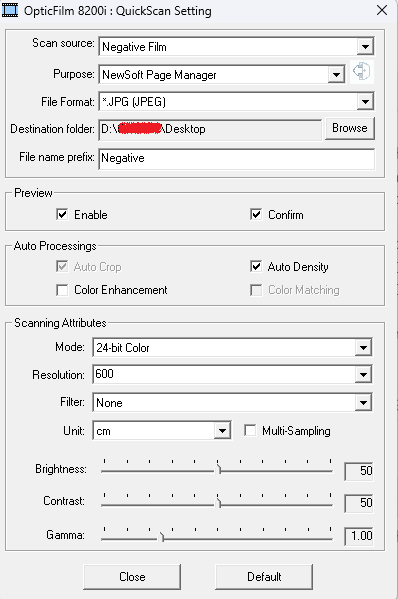Click the Brightness value box showing 50

(x=358, y=471)
